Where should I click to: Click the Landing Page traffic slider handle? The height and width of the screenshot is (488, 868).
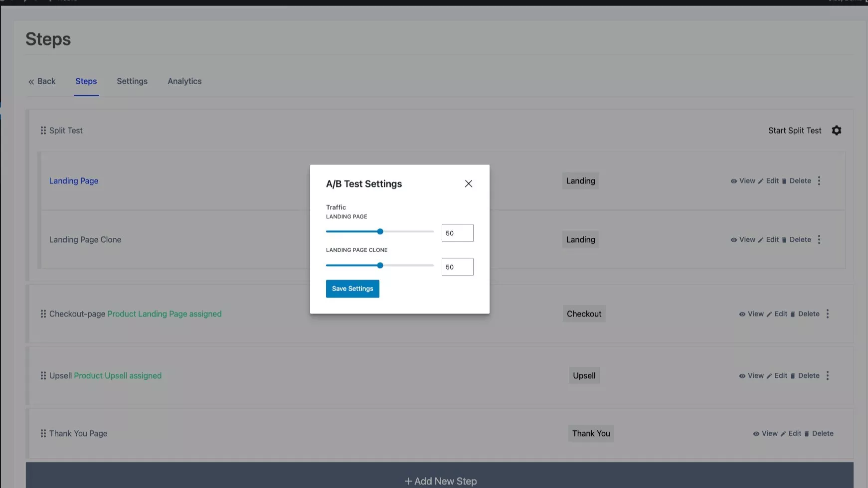tap(380, 232)
